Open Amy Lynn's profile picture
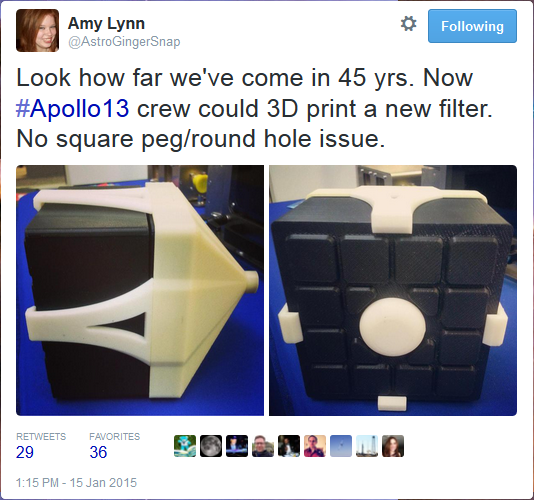 coord(37,31)
